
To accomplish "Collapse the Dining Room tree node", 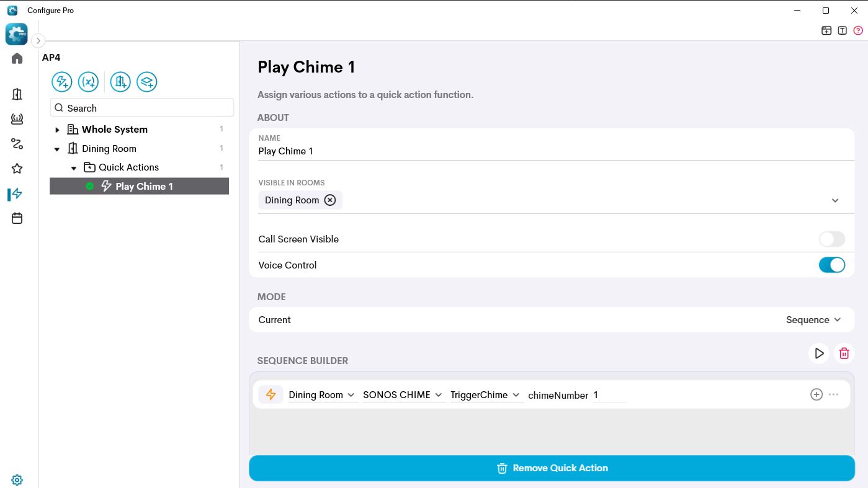I will pos(57,149).
